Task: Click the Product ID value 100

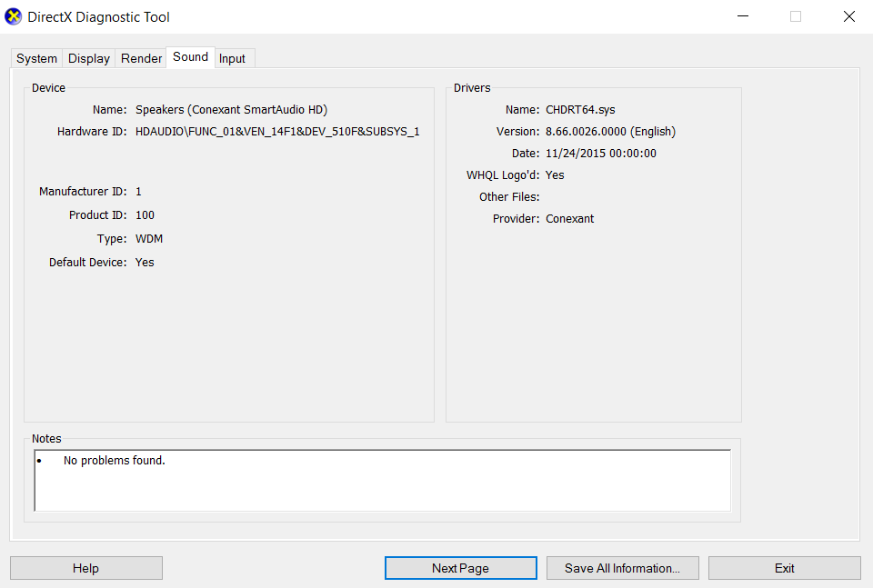Action: (x=145, y=215)
